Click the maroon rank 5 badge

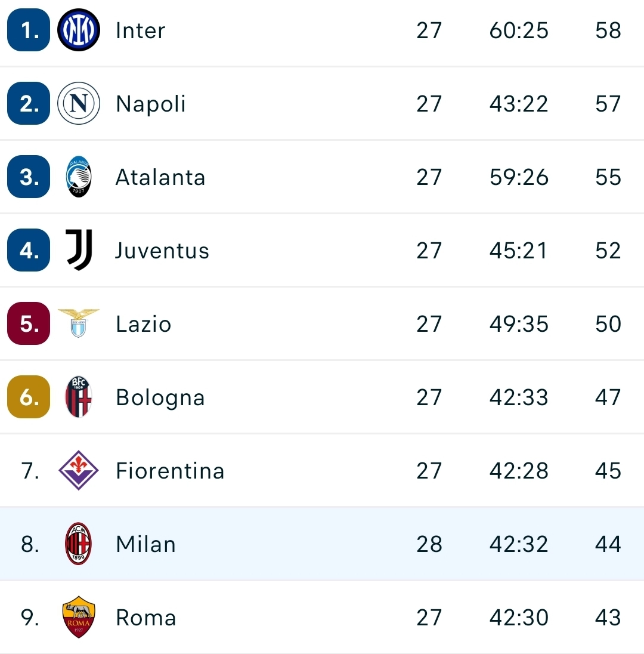point(29,323)
